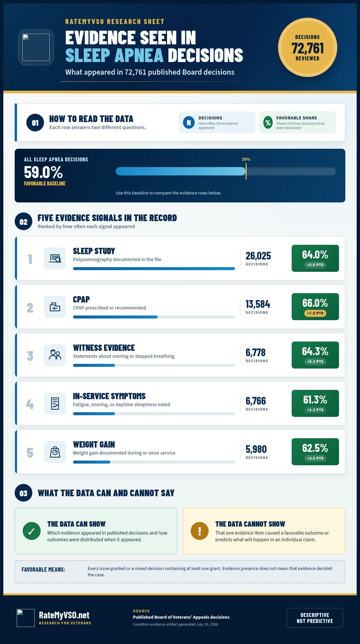360x644 pixels.
Task: Click the 66.0% CPAP favorable badge
Action: coord(315,307)
